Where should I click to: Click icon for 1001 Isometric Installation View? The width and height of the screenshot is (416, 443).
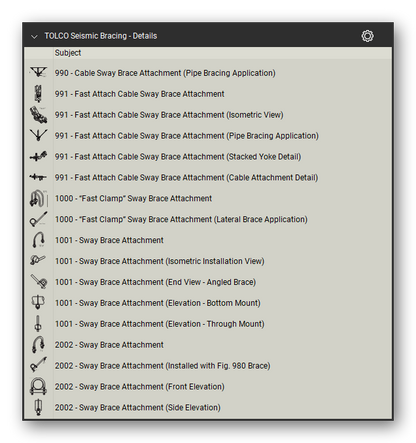38,260
